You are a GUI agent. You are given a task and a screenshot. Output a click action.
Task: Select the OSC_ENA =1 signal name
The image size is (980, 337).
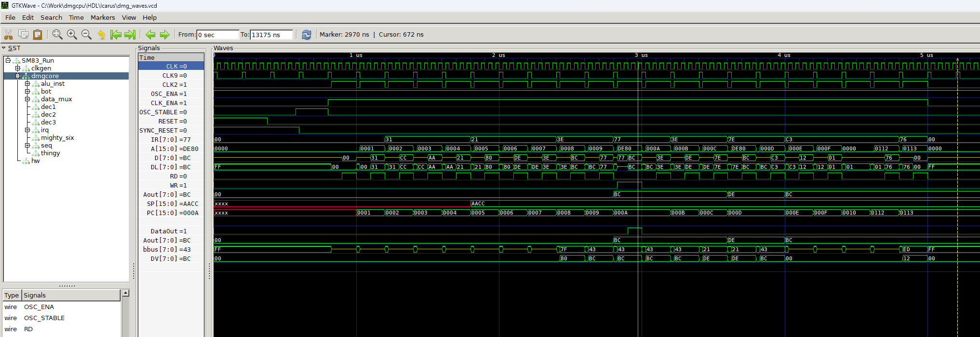pos(169,94)
